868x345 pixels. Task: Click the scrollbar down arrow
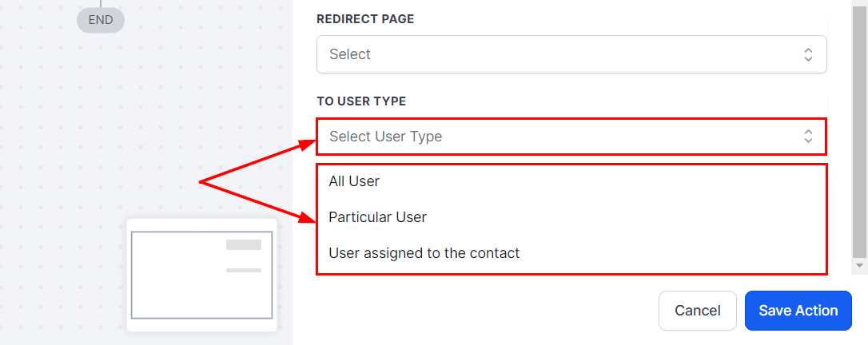click(x=860, y=264)
